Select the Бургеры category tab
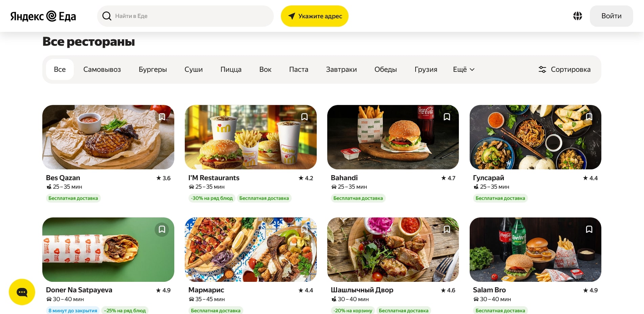This screenshot has height=314, width=644. [153, 69]
